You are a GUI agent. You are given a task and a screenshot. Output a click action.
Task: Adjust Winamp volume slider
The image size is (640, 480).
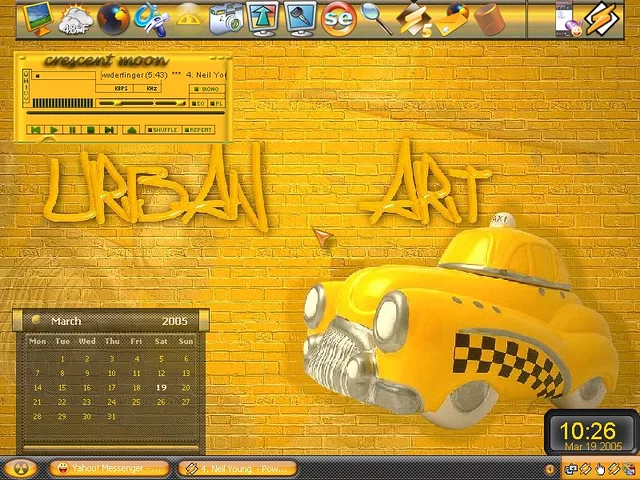126,103
